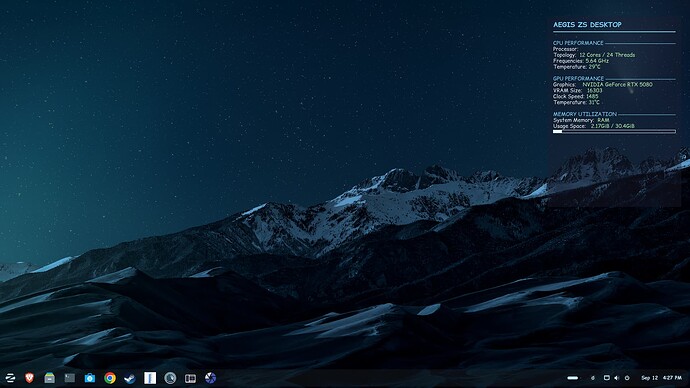The image size is (690, 388).
Task: Open the power menu in tray
Action: [x=627, y=378]
